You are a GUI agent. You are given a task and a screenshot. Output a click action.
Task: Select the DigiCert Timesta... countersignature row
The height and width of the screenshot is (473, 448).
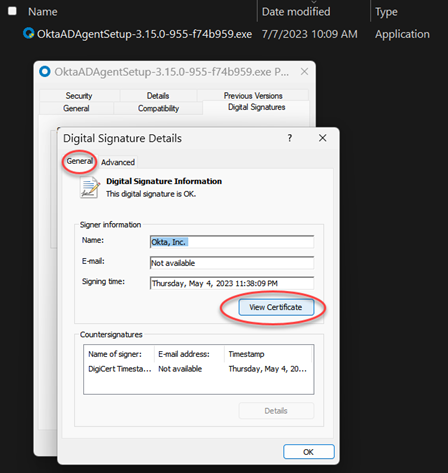[198, 369]
